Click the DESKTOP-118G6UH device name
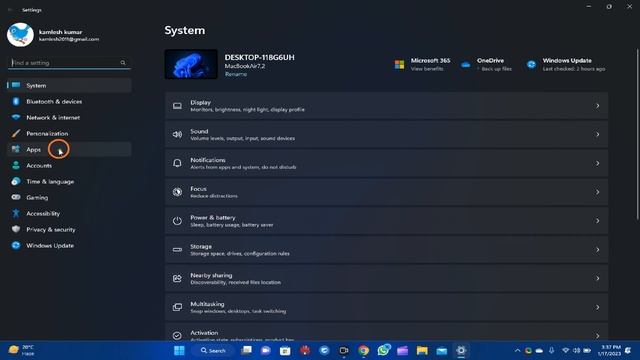 260,58
